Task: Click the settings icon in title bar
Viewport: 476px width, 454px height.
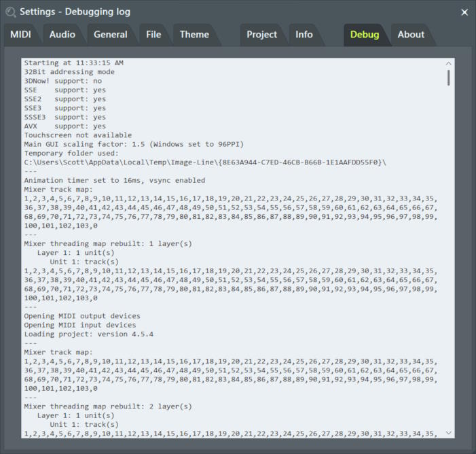Action: tap(10, 12)
